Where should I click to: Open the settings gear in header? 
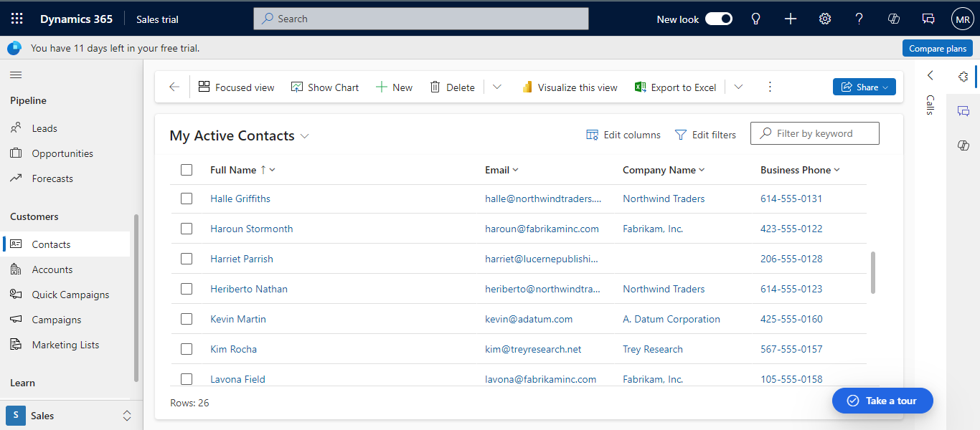pyautogui.click(x=825, y=19)
